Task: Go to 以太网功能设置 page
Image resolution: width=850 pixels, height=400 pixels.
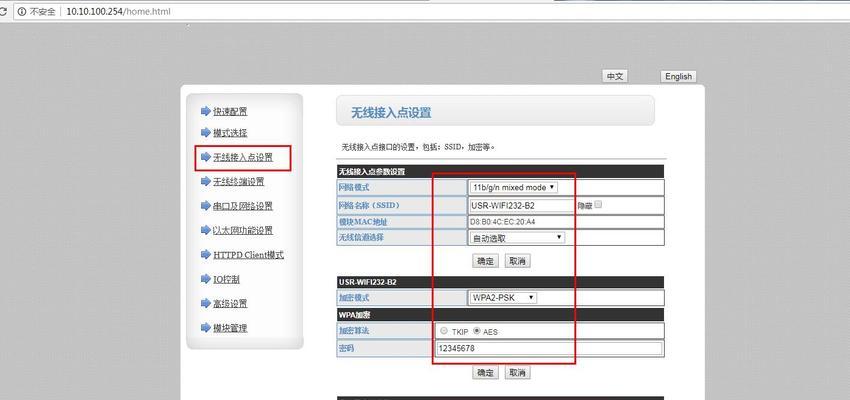Action: click(243, 230)
